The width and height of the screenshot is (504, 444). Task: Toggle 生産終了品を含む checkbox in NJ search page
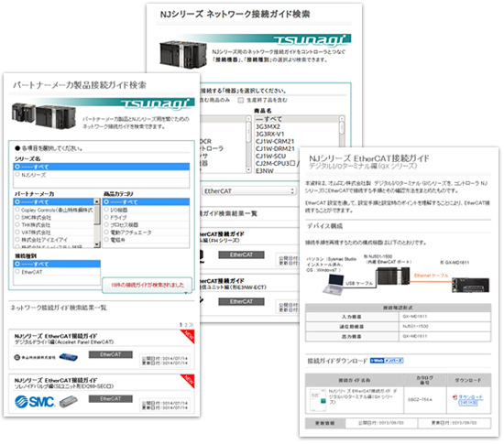pyautogui.click(x=241, y=100)
